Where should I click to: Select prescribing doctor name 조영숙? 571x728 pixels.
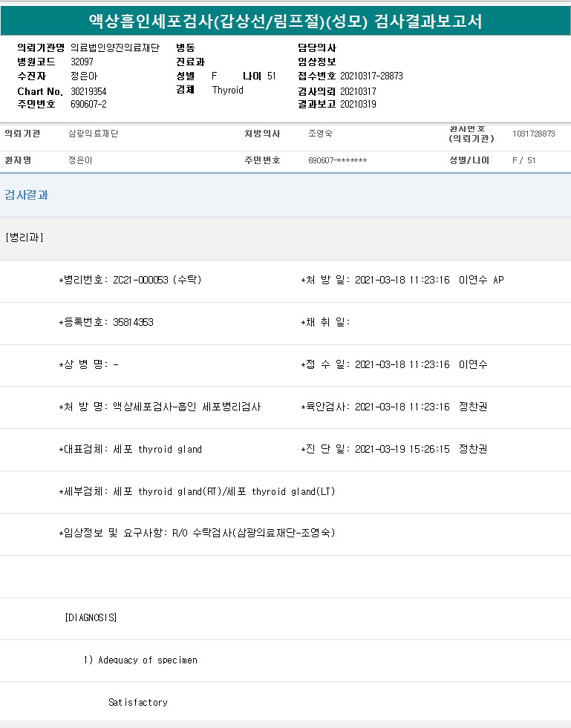(320, 134)
